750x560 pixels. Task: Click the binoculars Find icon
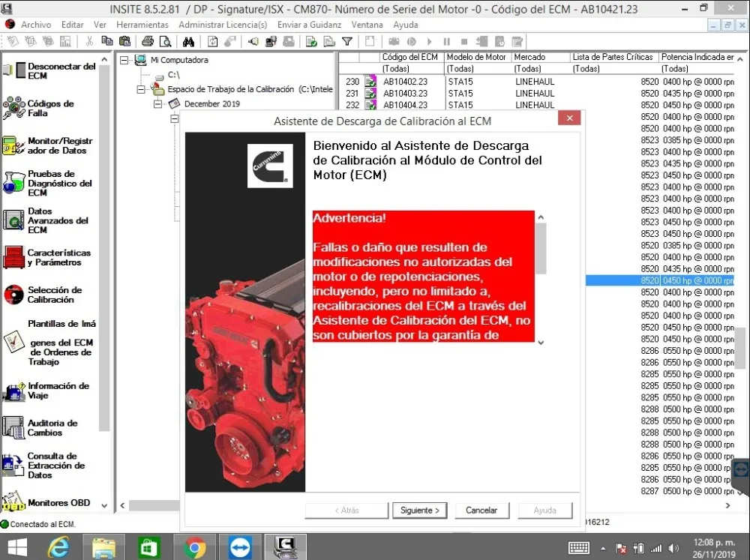tap(188, 41)
